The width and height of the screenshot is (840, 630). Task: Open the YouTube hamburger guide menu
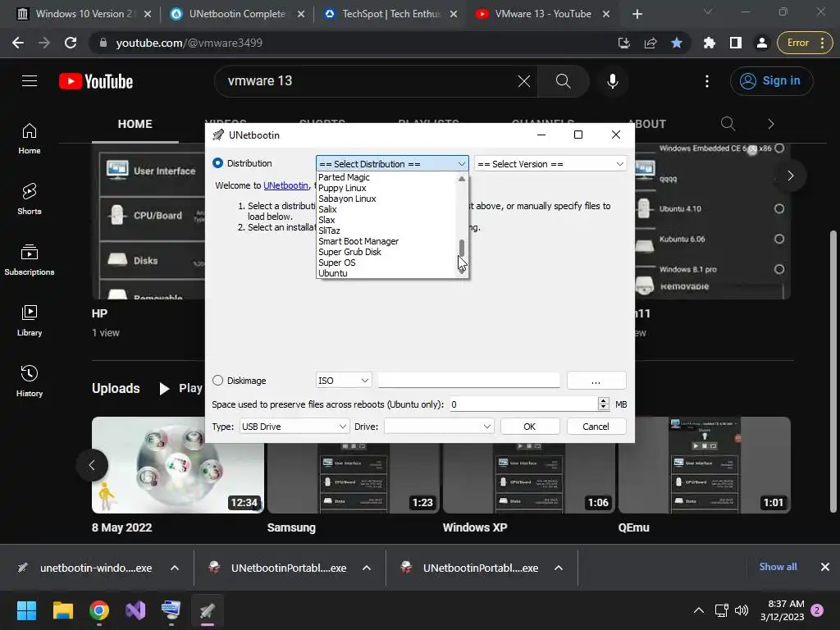pyautogui.click(x=30, y=81)
